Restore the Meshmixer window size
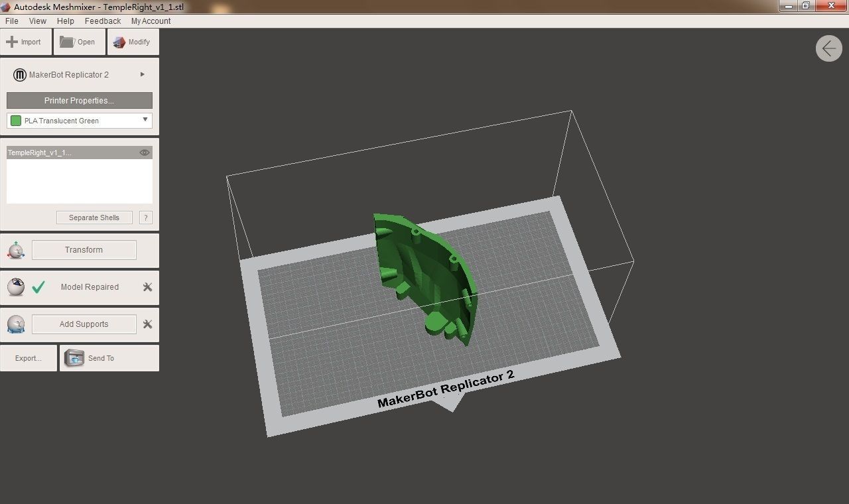 [x=806, y=5]
